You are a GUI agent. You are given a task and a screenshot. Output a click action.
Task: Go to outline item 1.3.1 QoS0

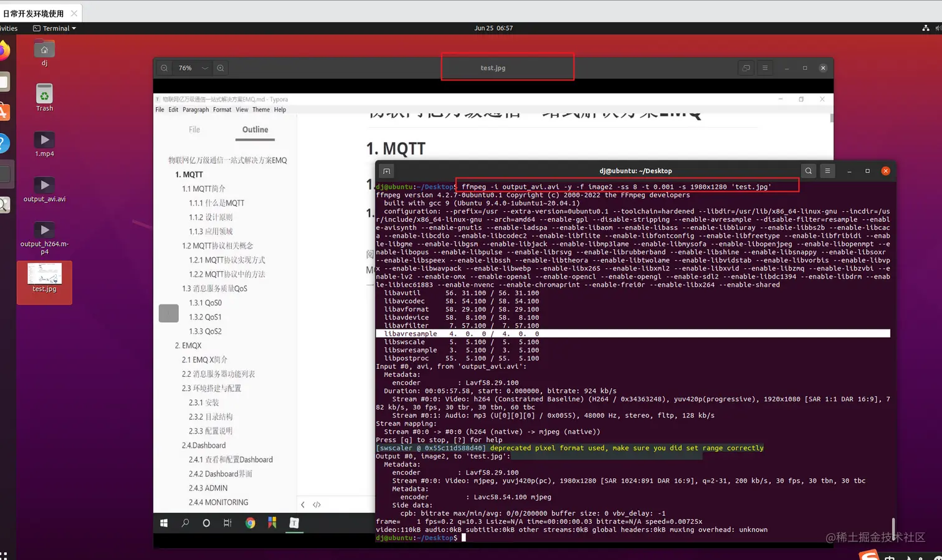(205, 303)
